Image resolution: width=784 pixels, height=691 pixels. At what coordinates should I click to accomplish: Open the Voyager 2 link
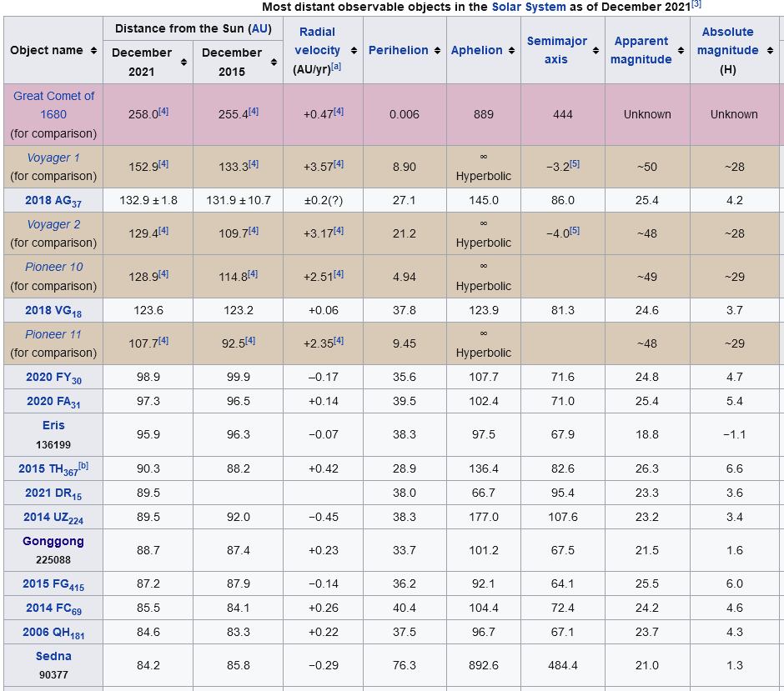(x=53, y=224)
